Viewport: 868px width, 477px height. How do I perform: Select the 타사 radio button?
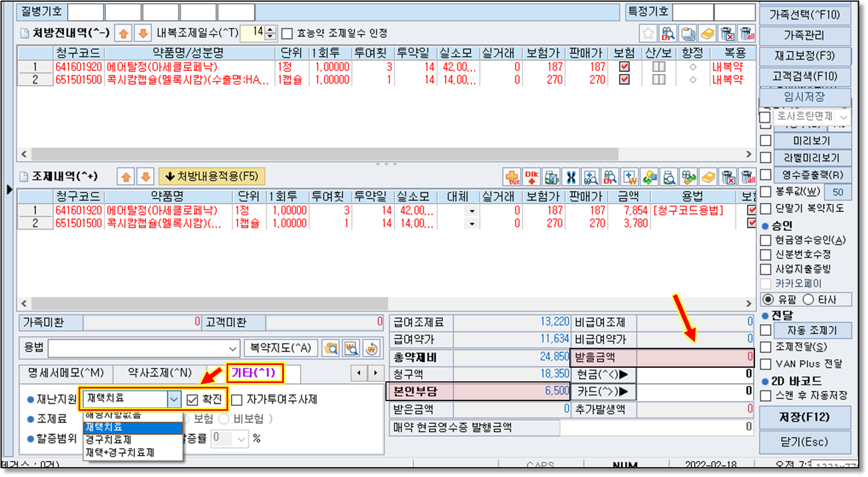click(x=808, y=299)
